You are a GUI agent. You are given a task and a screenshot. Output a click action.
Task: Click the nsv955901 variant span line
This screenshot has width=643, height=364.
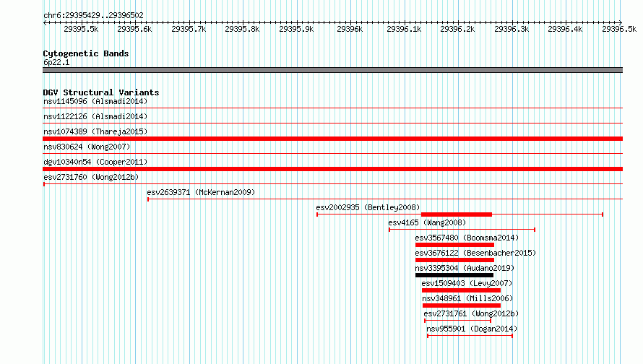(470, 336)
